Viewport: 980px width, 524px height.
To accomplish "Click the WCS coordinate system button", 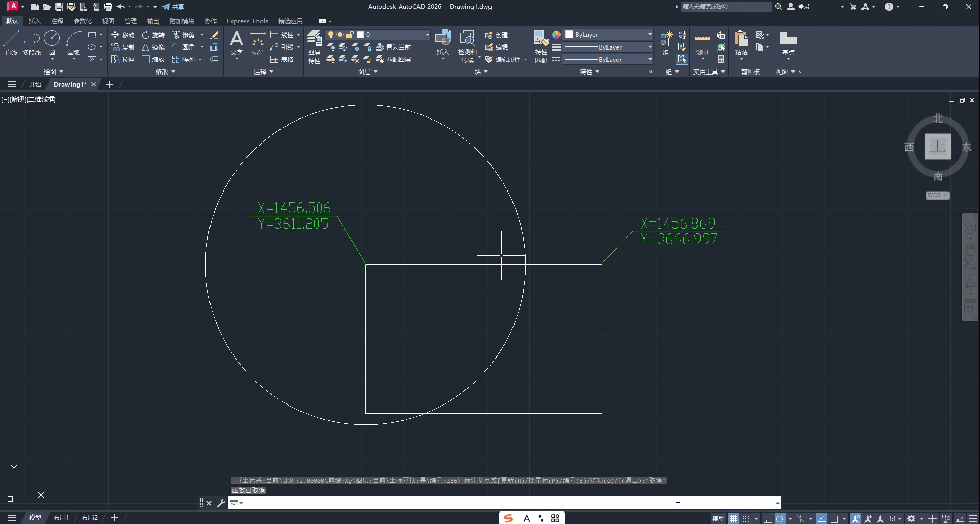I will point(937,195).
